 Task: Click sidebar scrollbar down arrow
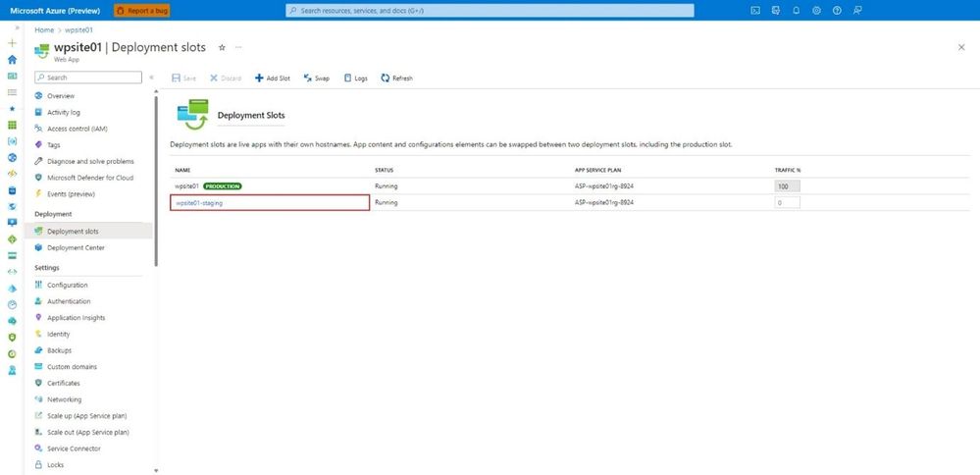(156, 471)
